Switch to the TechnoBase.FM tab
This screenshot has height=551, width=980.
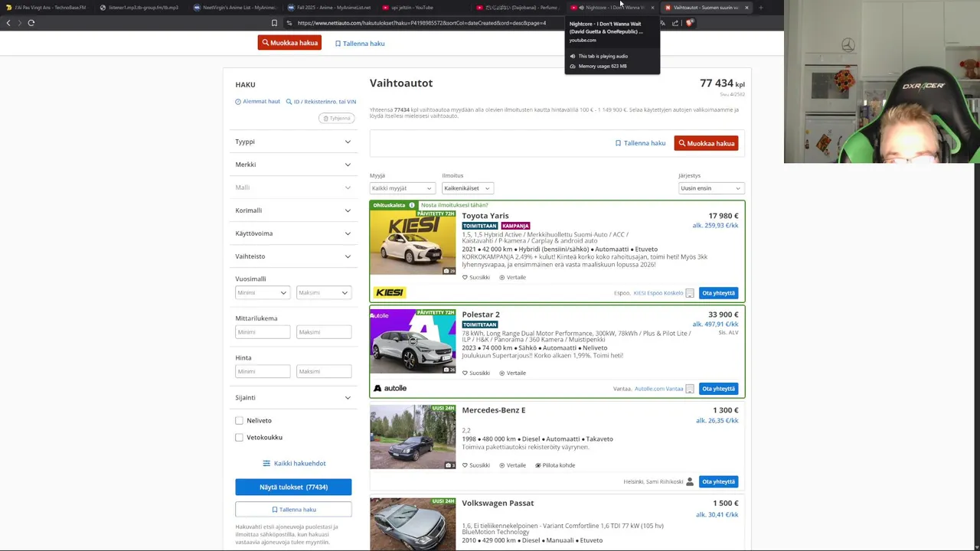[47, 8]
